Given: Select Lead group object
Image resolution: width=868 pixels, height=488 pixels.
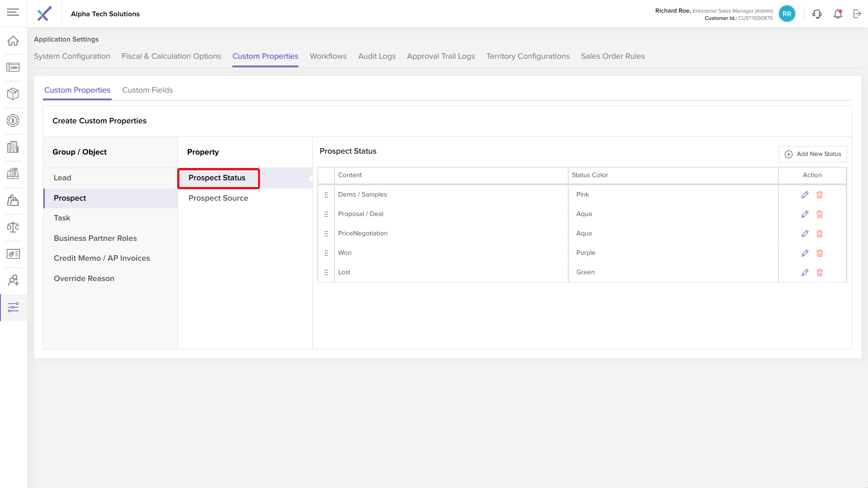Looking at the screenshot, I should pyautogui.click(x=62, y=178).
